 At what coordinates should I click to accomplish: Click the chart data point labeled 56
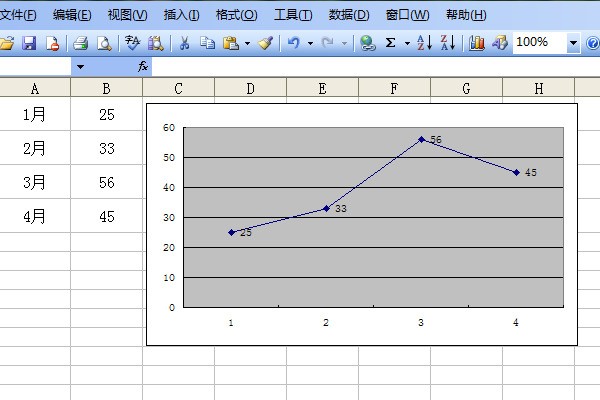tap(421, 139)
